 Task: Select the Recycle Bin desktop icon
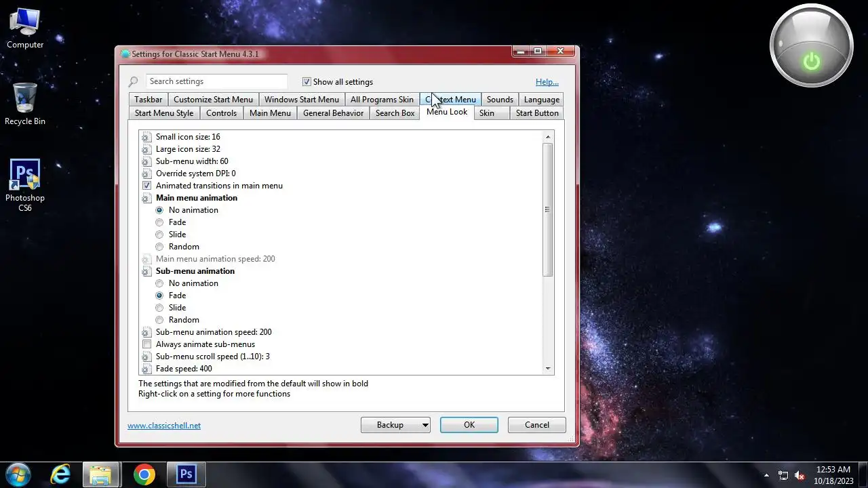pos(25,104)
